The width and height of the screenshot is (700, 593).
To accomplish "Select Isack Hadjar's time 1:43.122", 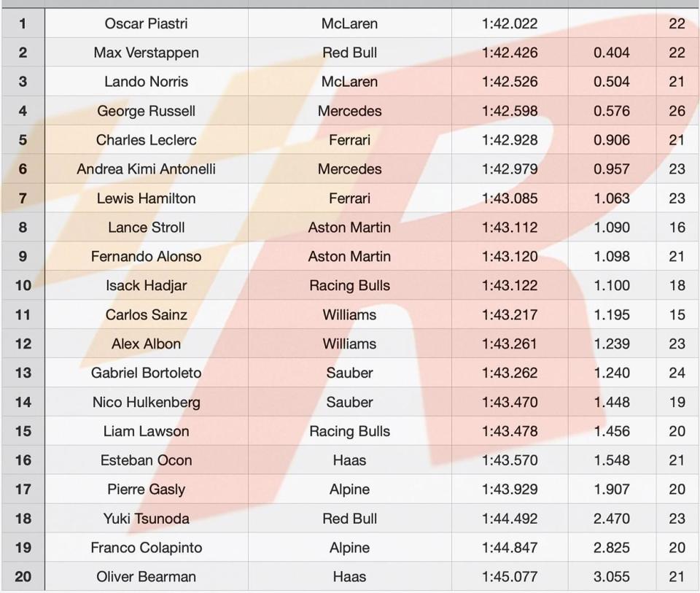I will click(510, 285).
